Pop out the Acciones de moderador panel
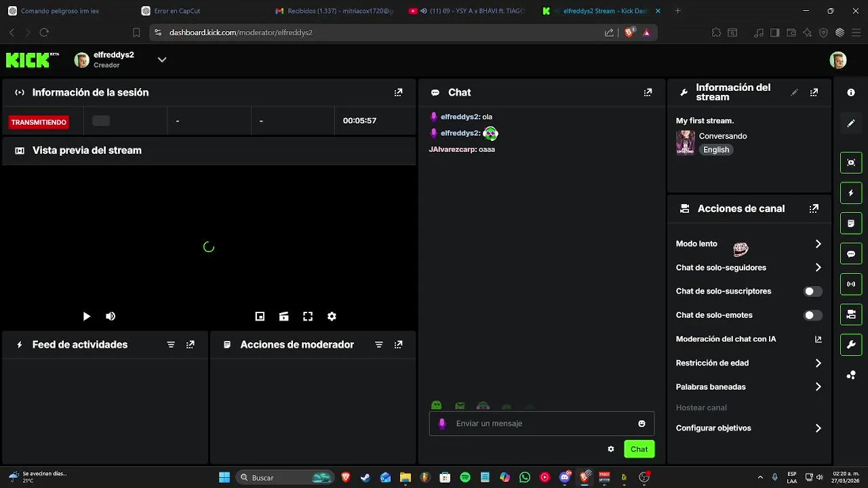Screen dimensions: 868x488 (x=398, y=344)
